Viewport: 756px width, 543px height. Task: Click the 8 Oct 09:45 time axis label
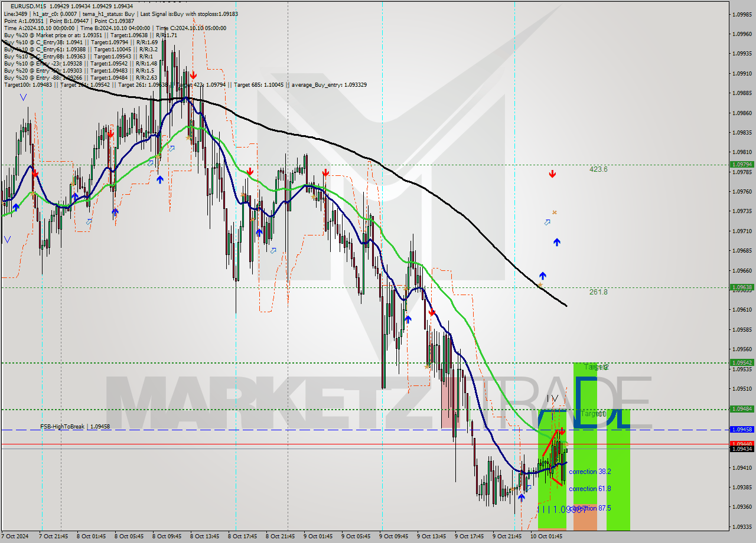(x=167, y=537)
